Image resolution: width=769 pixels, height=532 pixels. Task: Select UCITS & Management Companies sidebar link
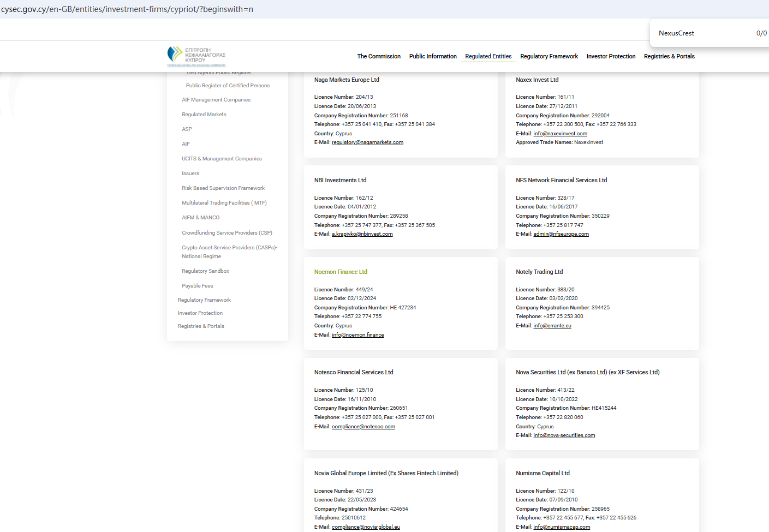(x=222, y=159)
